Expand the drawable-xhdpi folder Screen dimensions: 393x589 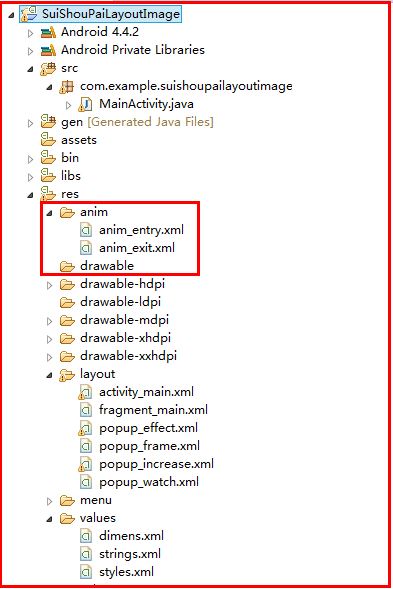click(x=49, y=340)
